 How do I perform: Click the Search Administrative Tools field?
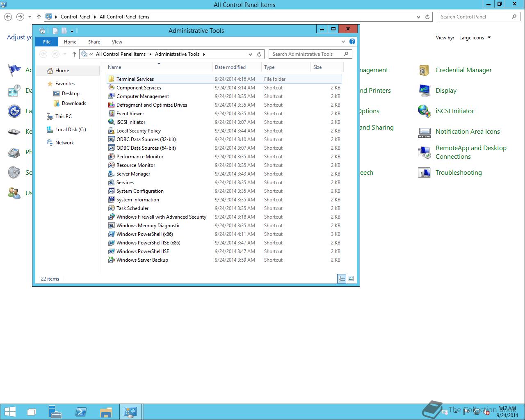310,54
